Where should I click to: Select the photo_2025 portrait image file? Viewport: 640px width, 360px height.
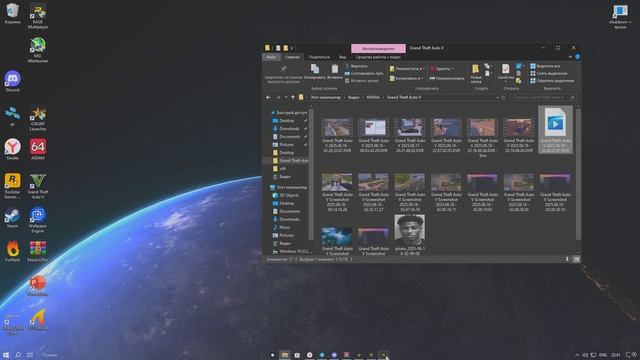tap(409, 235)
